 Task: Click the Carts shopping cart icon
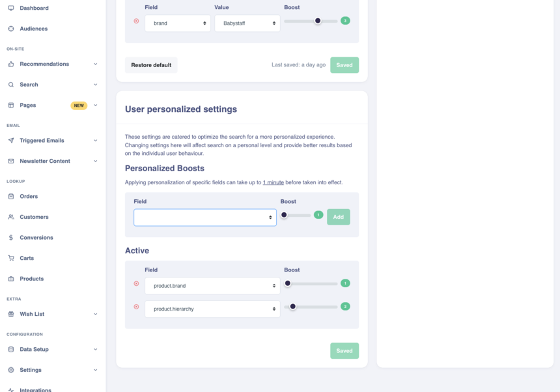11,259
